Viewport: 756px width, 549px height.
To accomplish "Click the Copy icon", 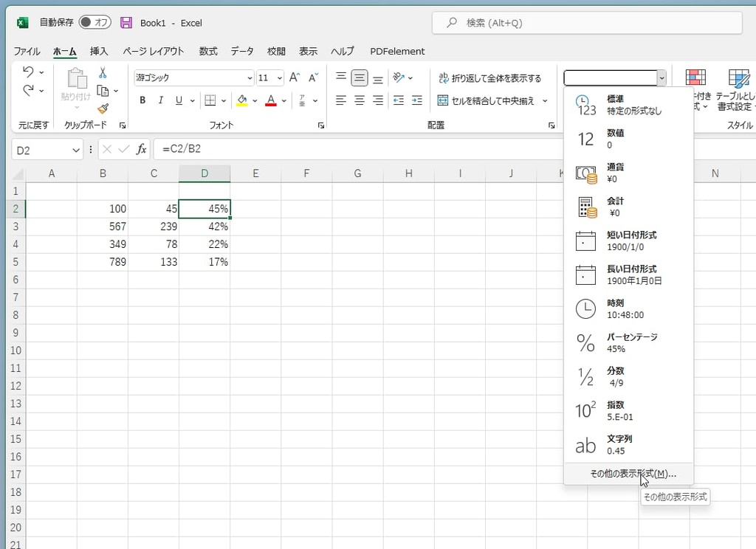I will point(103,91).
